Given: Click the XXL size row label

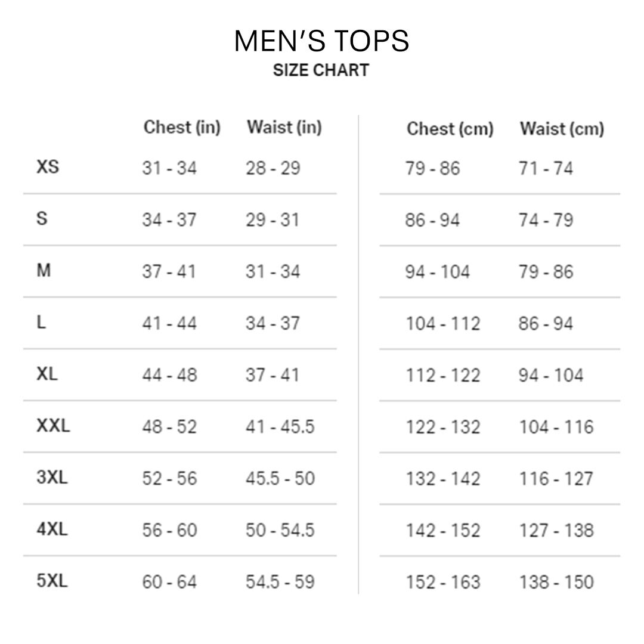Looking at the screenshot, I should 53,426.
